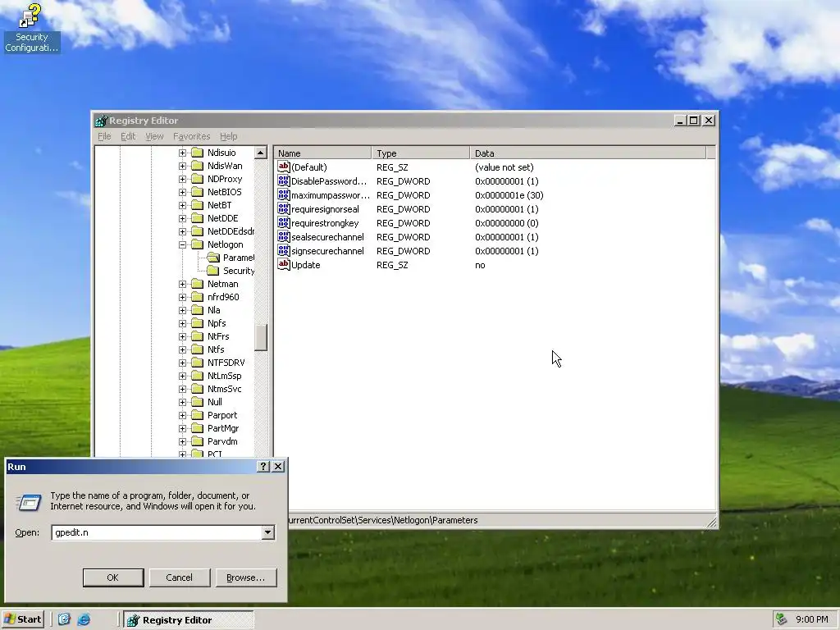Expand the NetBT tree node
The image size is (840, 630).
tap(183, 205)
